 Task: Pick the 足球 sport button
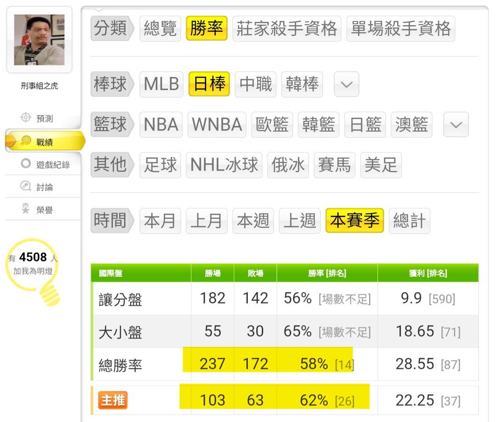[161, 165]
